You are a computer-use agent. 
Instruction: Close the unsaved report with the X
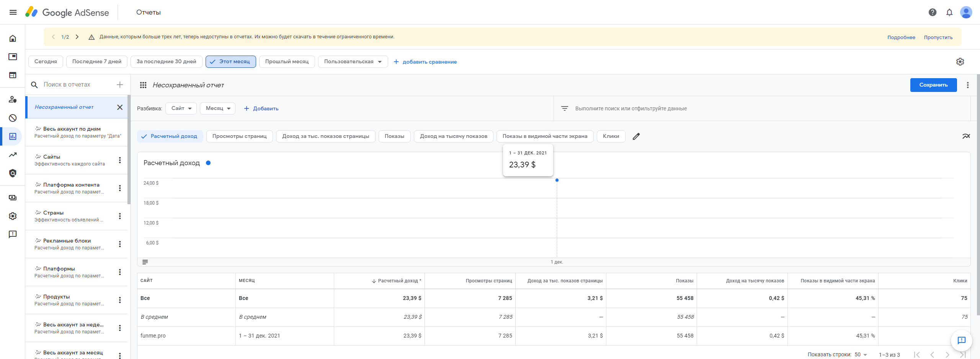pyautogui.click(x=120, y=107)
